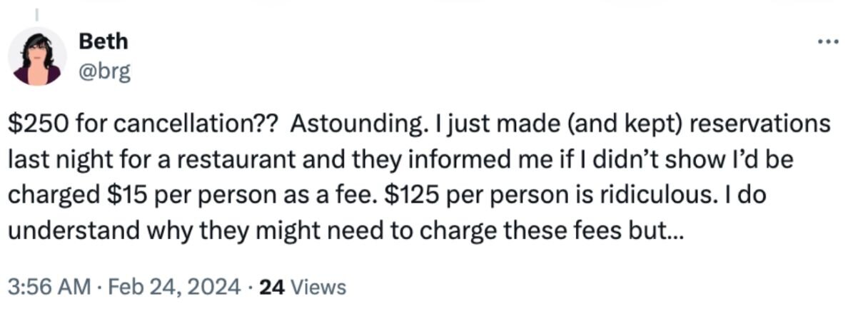Open the three-dot More options menu
868x324 pixels.
pyautogui.click(x=828, y=42)
